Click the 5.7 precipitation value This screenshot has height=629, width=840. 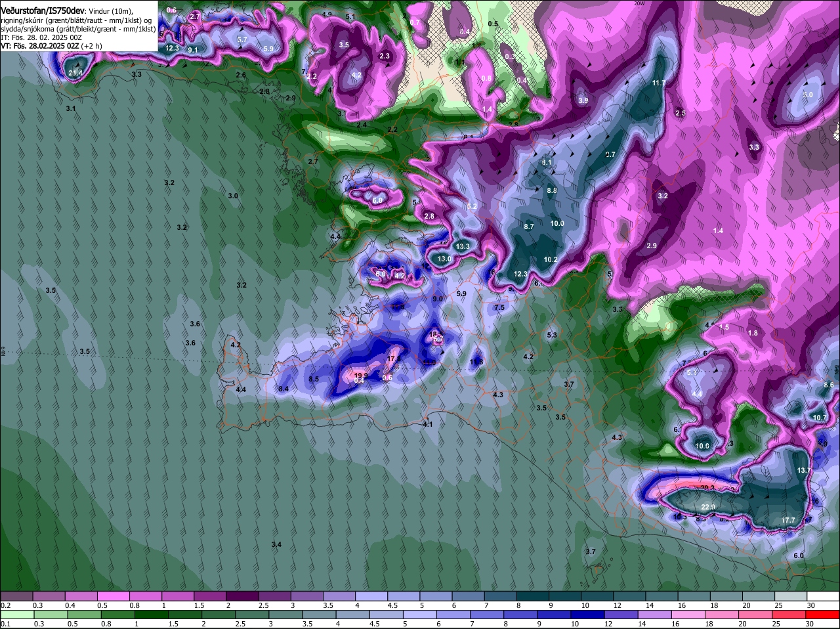pos(242,39)
